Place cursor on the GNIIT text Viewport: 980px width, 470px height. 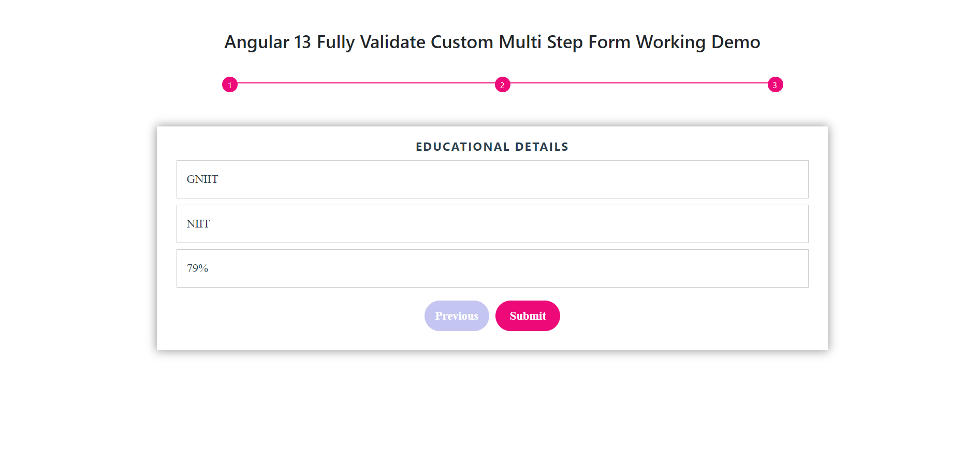[x=202, y=179]
